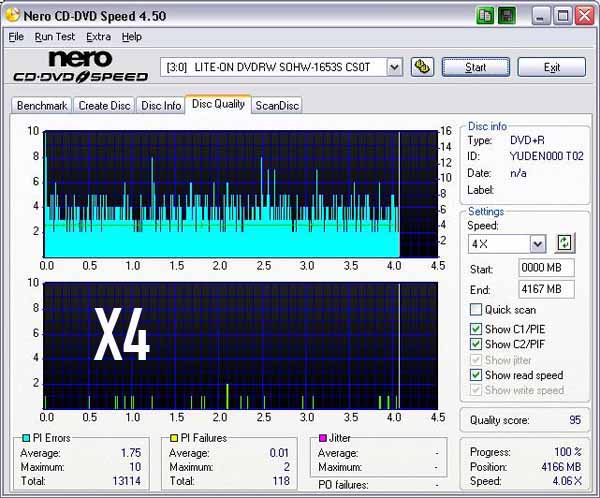
Task: Toggle the Show jitter checkbox
Action: (476, 360)
